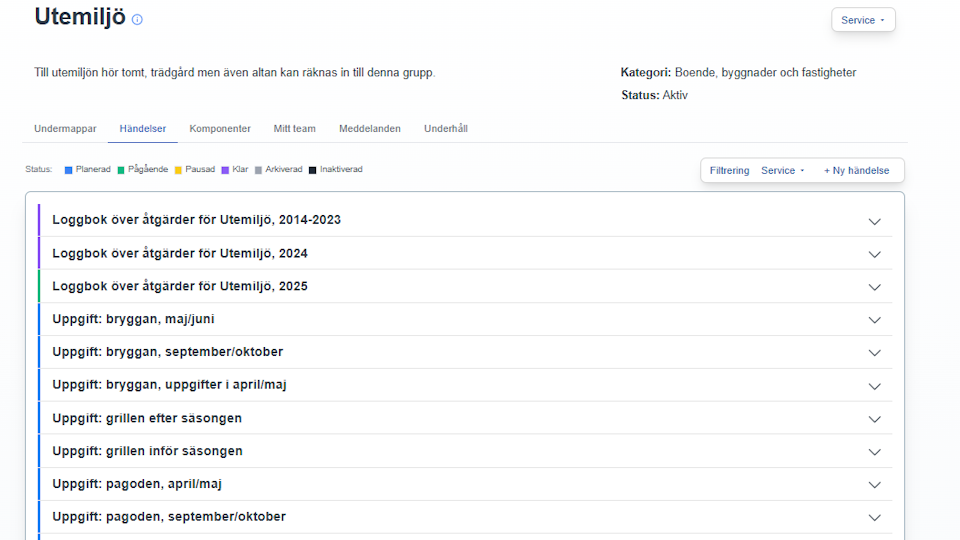Select 'Uppgift: bryggan, maj/juni' row title

coord(133,319)
